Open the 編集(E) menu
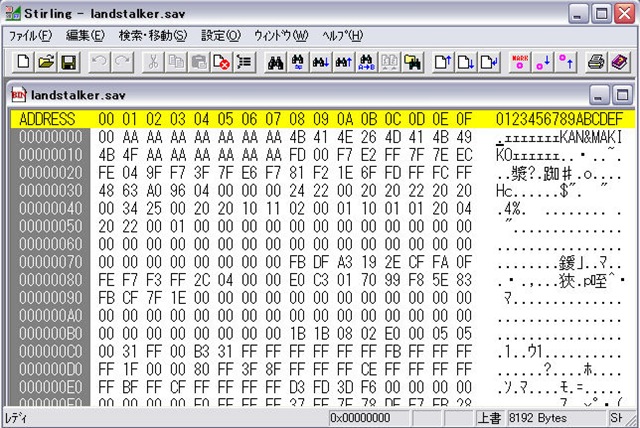 click(85, 36)
